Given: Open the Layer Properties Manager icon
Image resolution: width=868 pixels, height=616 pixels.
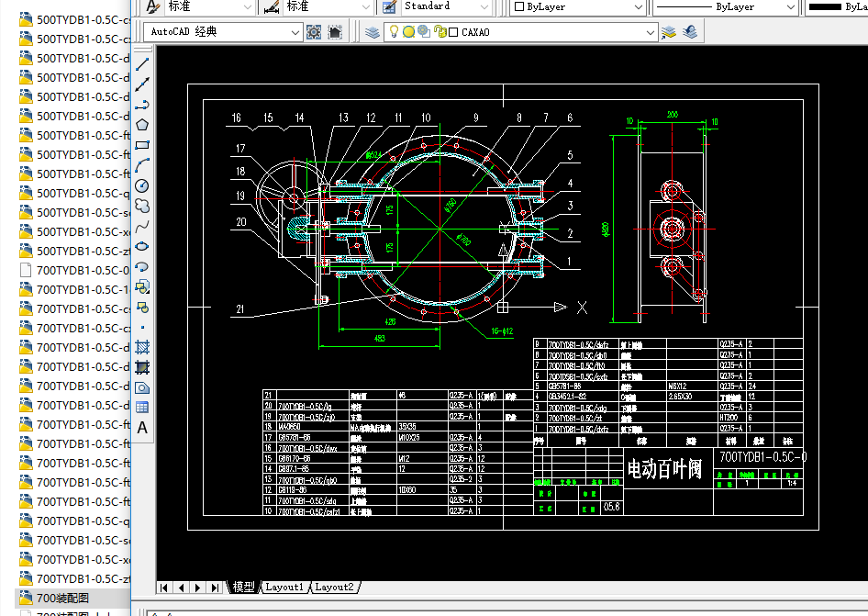Looking at the screenshot, I should [x=372, y=32].
